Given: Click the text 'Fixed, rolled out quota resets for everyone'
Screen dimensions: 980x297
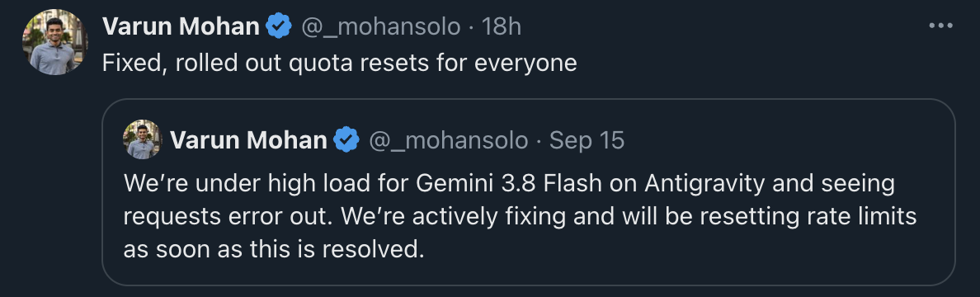Looking at the screenshot, I should [339, 64].
